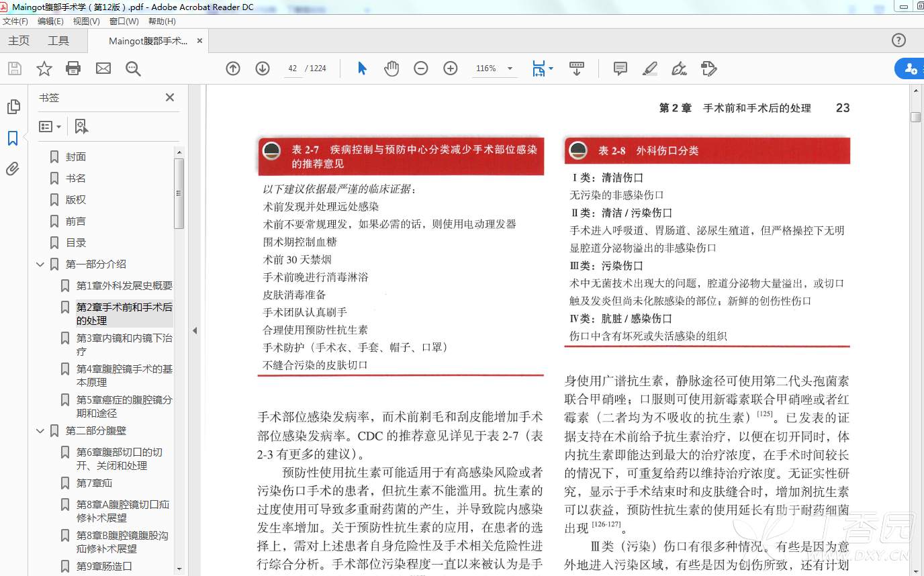The height and width of the screenshot is (576, 924).
Task: Click page number input field
Action: (x=292, y=68)
